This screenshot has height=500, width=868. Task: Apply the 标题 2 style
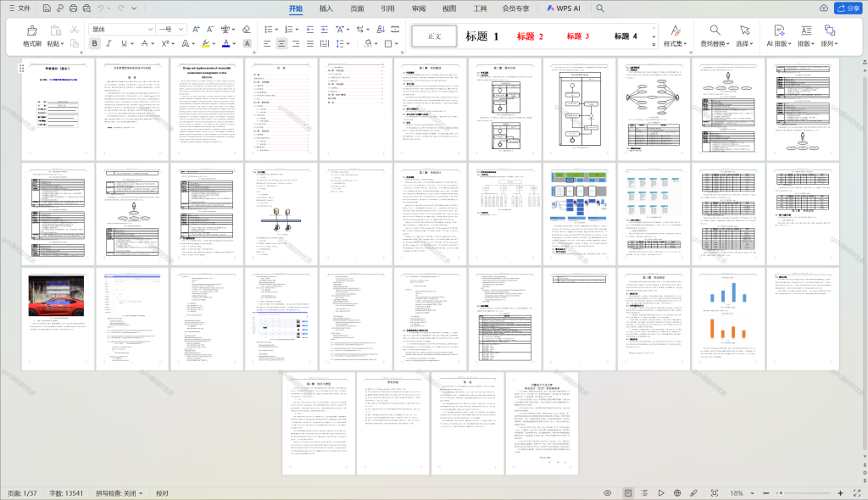tap(530, 36)
